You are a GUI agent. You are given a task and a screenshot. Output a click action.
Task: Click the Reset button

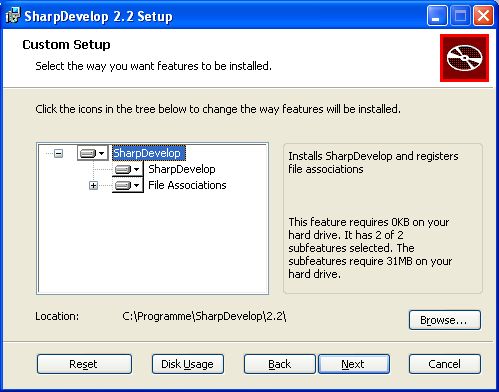(x=84, y=364)
